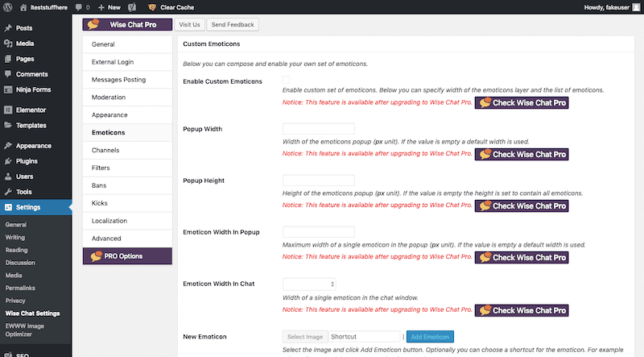The height and width of the screenshot is (357, 644).
Task: Click the Settings icon in sidebar
Action: click(8, 207)
